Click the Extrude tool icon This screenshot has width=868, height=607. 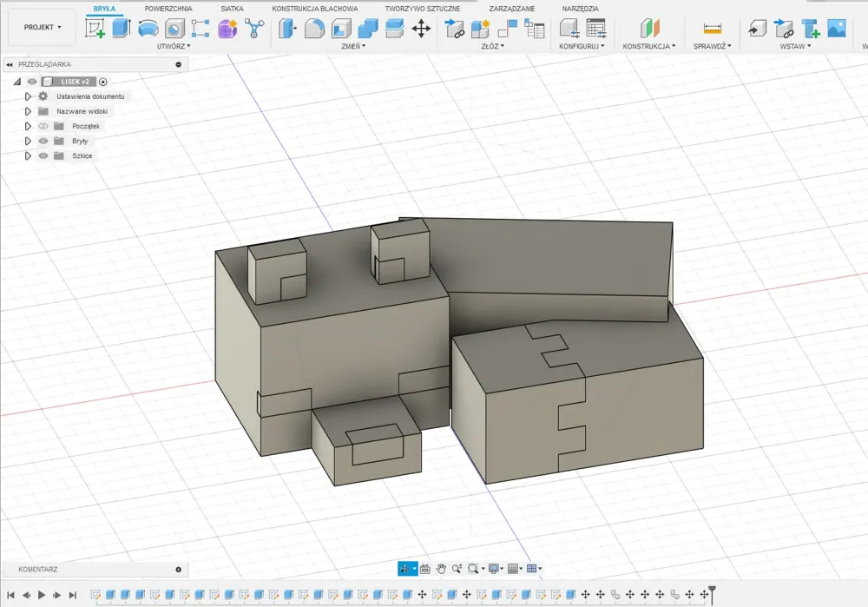coord(122,29)
